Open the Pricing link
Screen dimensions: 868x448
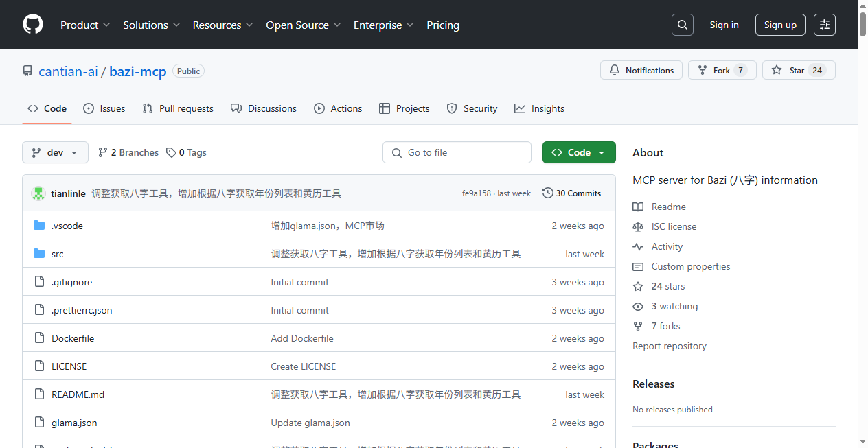443,25
